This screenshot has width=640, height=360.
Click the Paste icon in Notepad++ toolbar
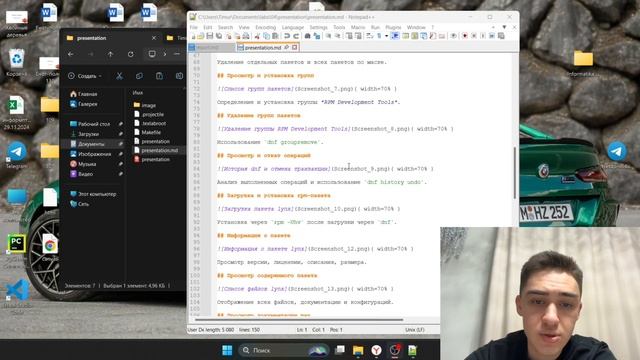click(275, 36)
